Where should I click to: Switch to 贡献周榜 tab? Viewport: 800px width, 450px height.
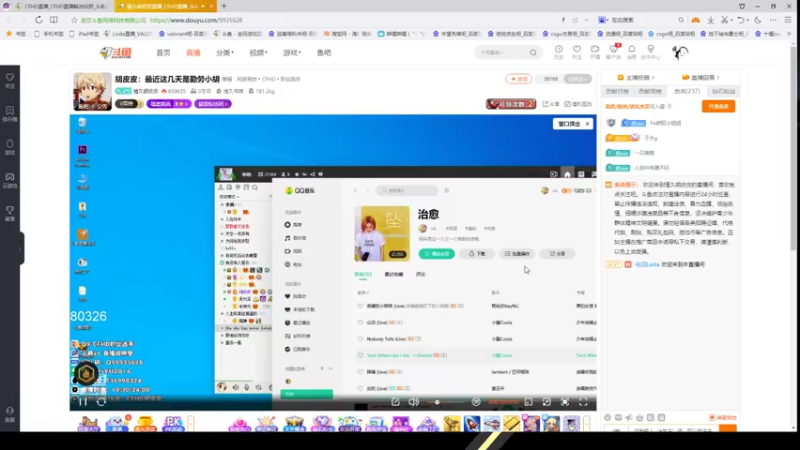650,91
